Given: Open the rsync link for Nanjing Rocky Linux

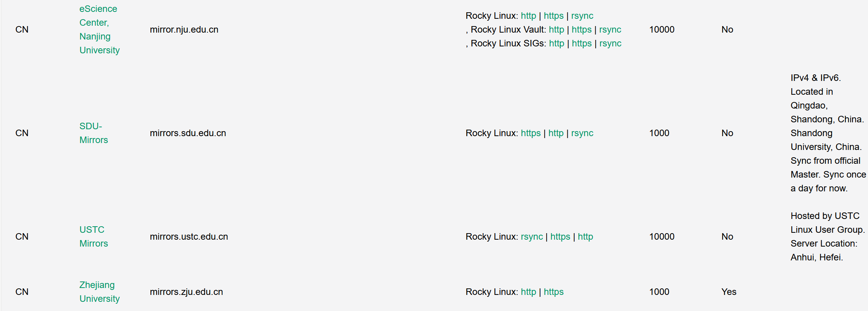Looking at the screenshot, I should click(x=582, y=16).
